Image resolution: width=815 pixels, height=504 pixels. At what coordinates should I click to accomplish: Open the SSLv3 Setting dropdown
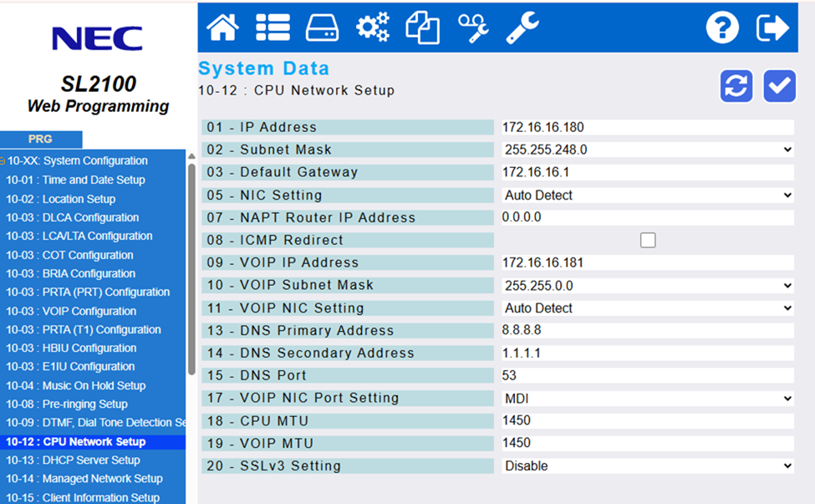(x=647, y=466)
